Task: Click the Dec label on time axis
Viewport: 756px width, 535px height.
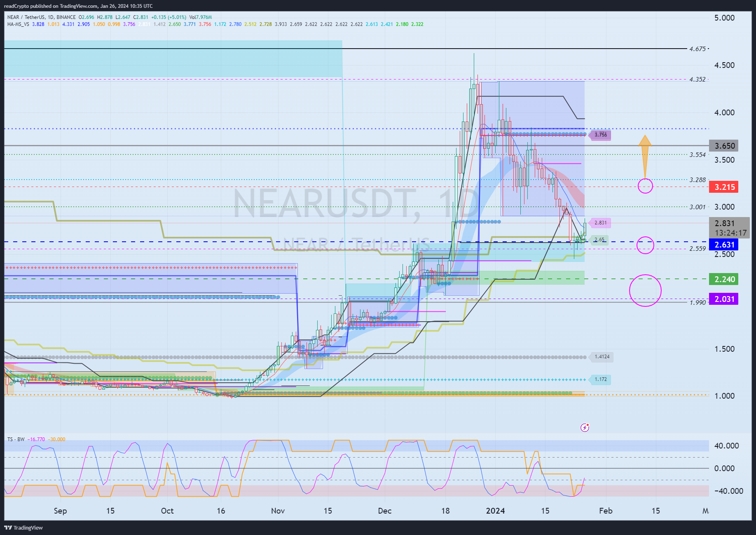Action: 385,511
